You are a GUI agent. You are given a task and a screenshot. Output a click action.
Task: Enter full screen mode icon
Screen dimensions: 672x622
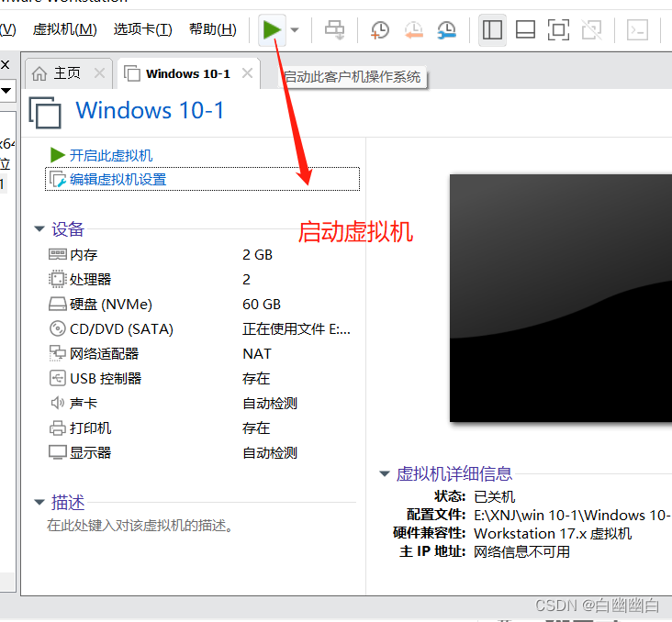[x=558, y=30]
